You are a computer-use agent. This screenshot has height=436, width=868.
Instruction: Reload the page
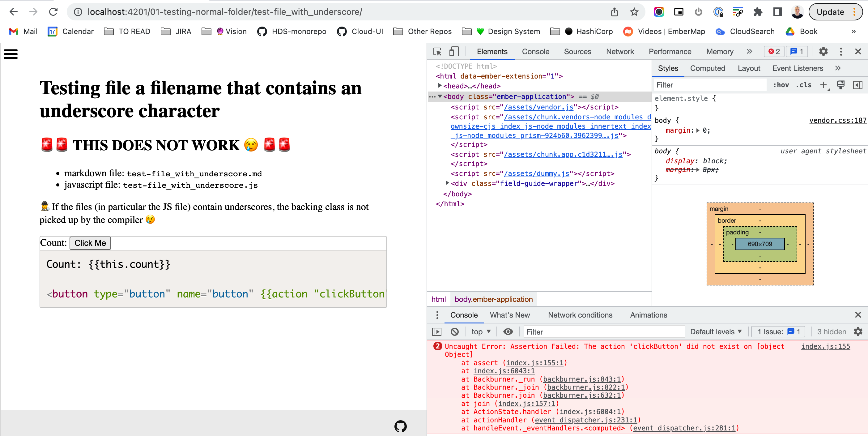coord(53,12)
